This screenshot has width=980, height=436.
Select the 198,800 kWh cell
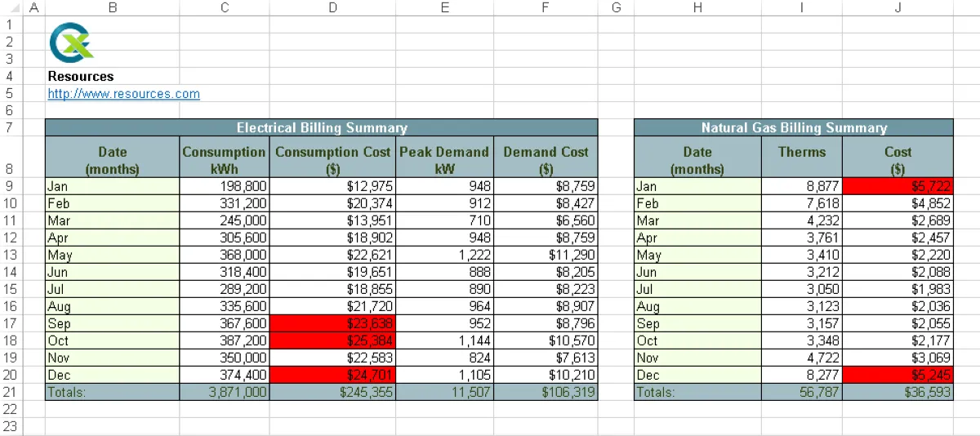(225, 186)
